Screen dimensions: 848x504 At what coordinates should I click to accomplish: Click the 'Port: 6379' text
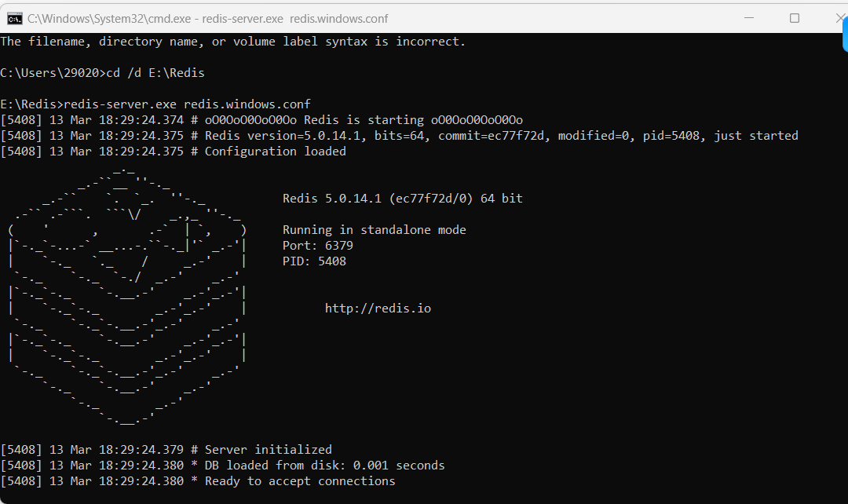317,246
